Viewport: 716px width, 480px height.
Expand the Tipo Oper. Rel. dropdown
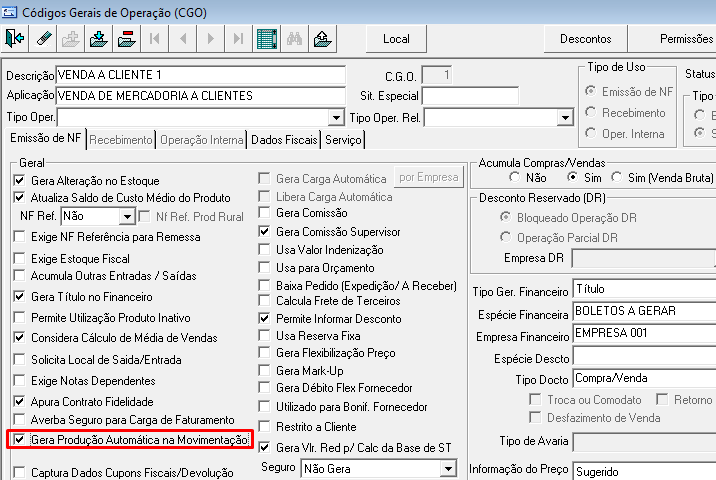point(565,118)
